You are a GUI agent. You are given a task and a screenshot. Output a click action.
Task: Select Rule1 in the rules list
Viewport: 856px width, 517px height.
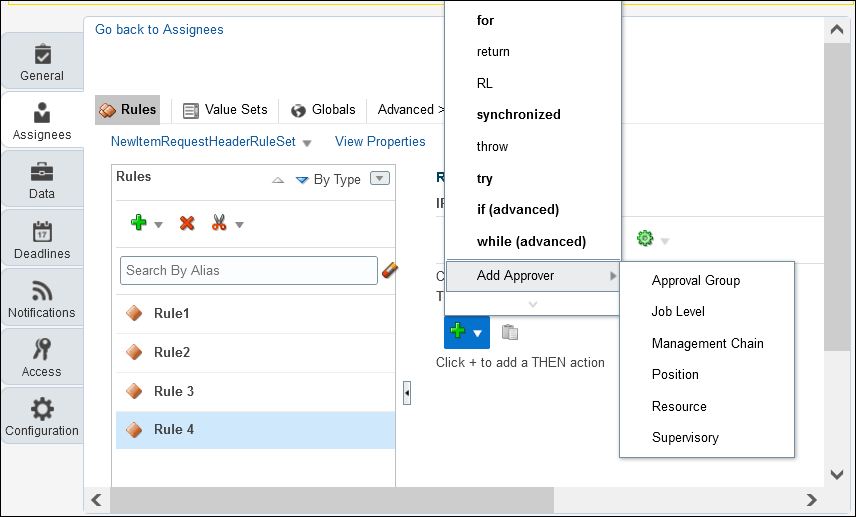[255, 313]
